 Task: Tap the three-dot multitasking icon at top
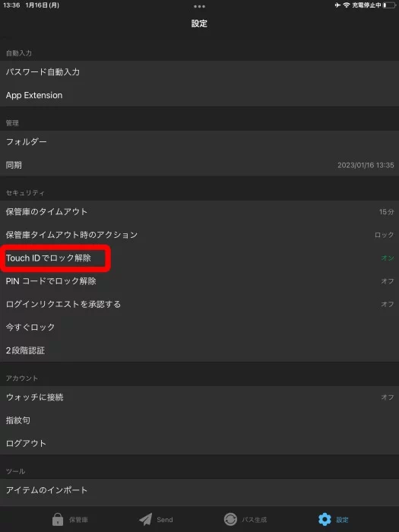click(x=199, y=6)
